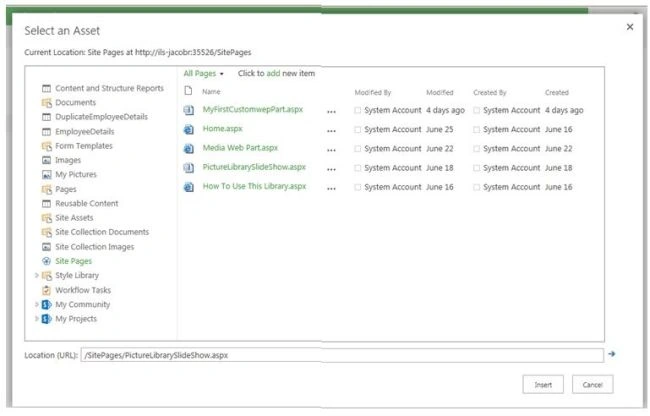Click the Images library icon
650x416 pixels.
[46, 160]
